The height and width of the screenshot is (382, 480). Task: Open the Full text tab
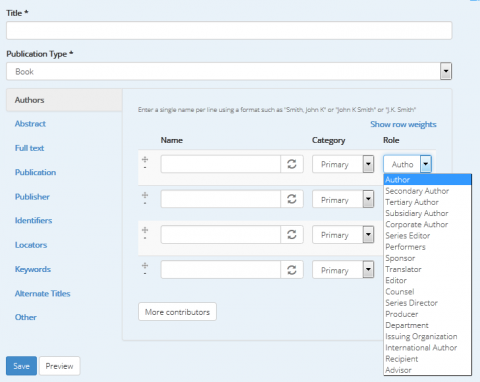pos(29,148)
